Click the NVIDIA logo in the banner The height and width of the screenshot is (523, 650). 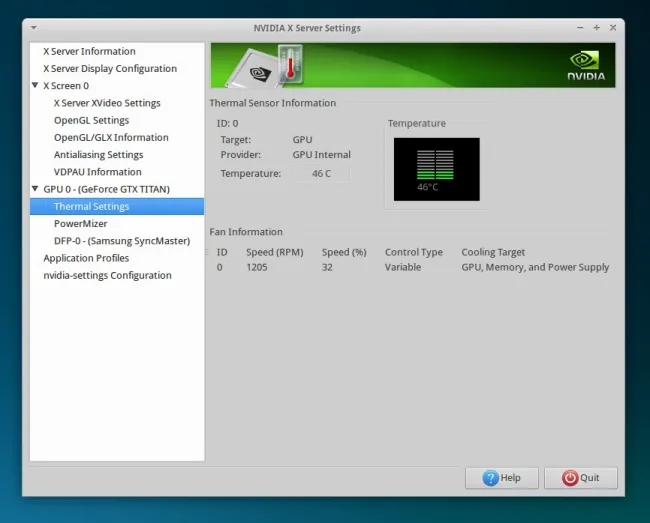pyautogui.click(x=586, y=65)
